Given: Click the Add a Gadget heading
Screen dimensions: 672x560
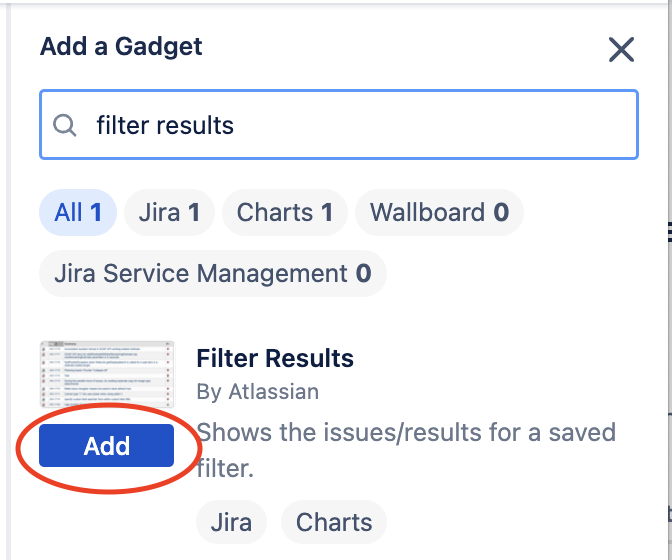Looking at the screenshot, I should click(x=121, y=46).
